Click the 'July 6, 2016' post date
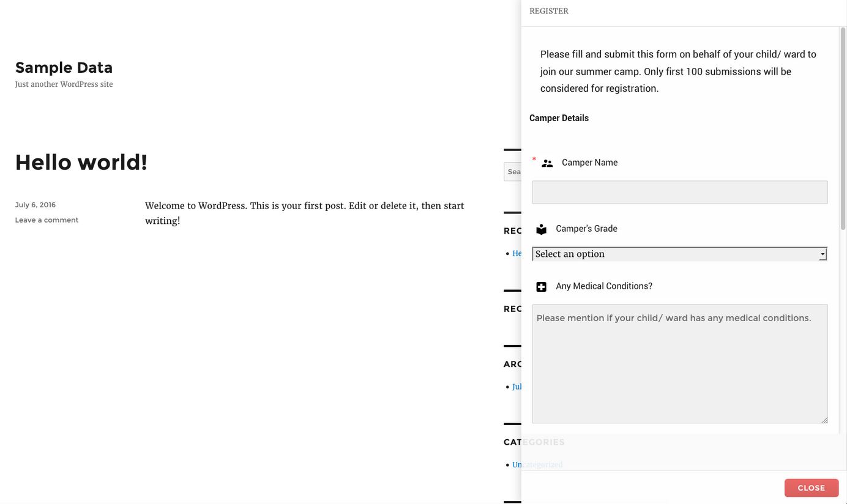Viewport: 847px width, 504px height. (x=35, y=205)
